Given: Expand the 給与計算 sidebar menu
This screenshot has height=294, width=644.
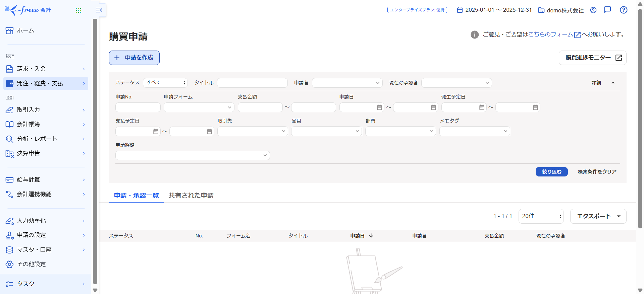Looking at the screenshot, I should click(x=46, y=180).
